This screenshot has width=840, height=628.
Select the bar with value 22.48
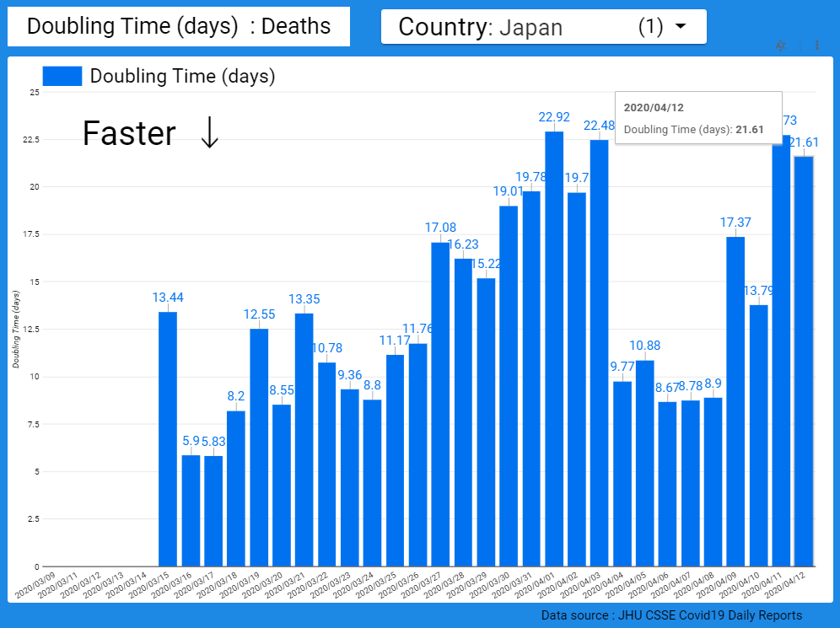click(x=600, y=352)
